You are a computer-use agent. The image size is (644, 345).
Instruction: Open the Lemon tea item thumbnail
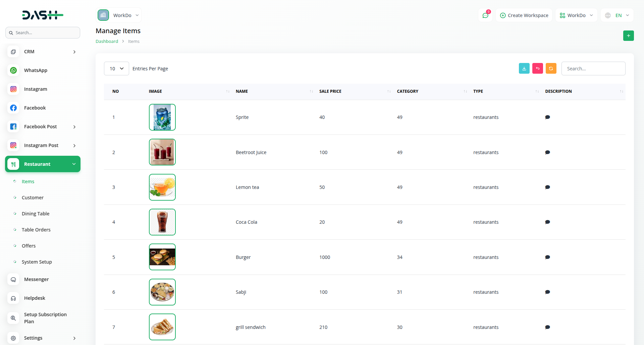click(162, 187)
